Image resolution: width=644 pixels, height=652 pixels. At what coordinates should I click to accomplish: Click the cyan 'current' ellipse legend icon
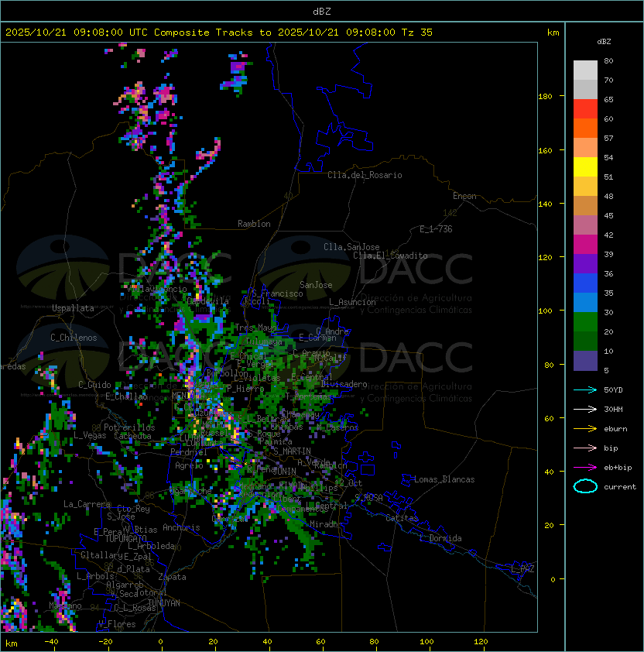[585, 486]
